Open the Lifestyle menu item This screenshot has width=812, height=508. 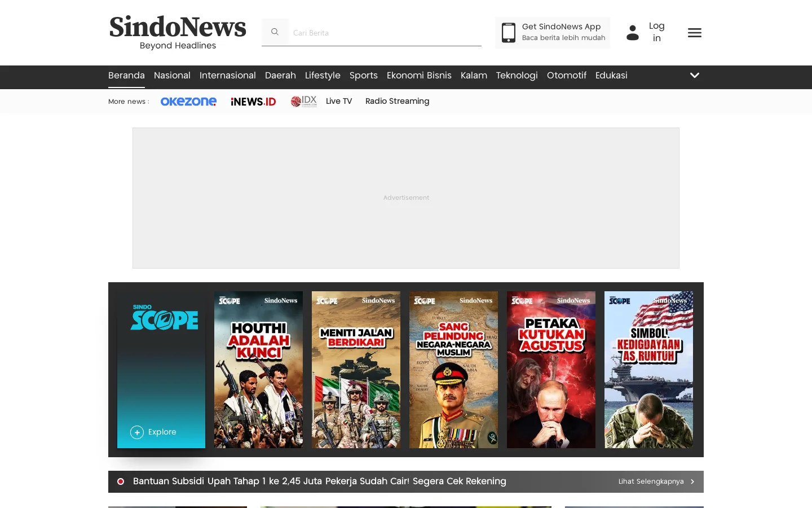tap(323, 76)
